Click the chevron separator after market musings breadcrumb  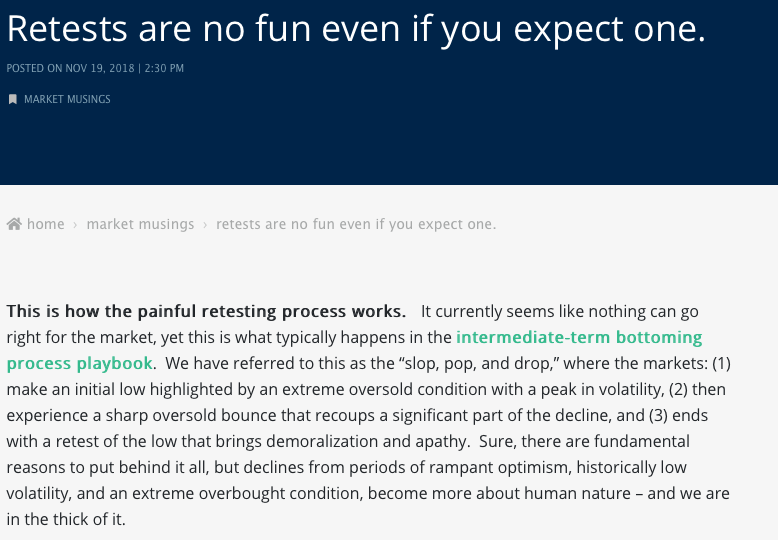click(x=205, y=224)
